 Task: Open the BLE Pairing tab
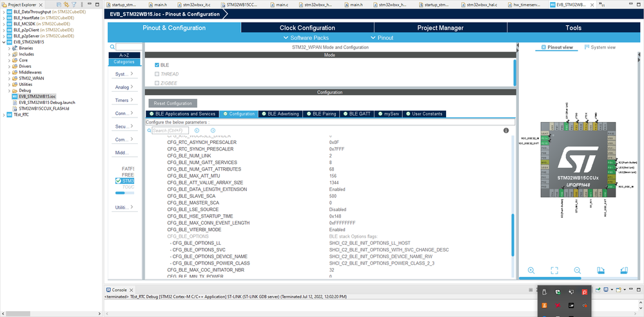(x=321, y=114)
